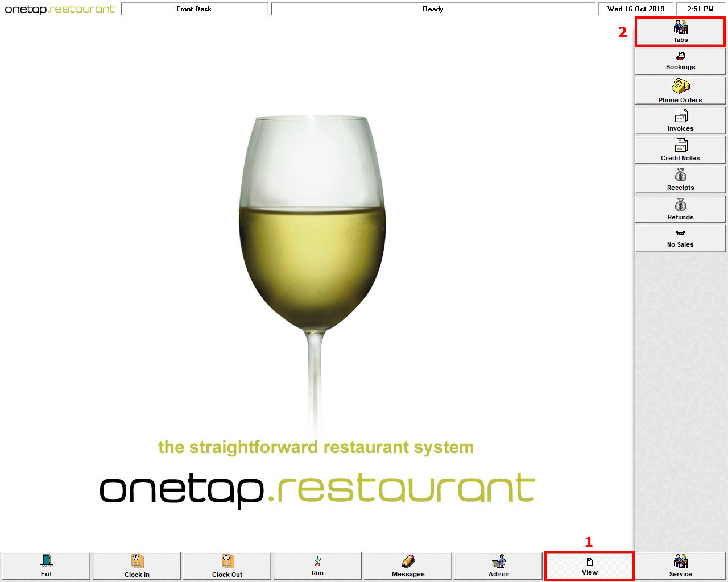Click the Invoices icon
The width and height of the screenshot is (728, 582).
coord(680,120)
